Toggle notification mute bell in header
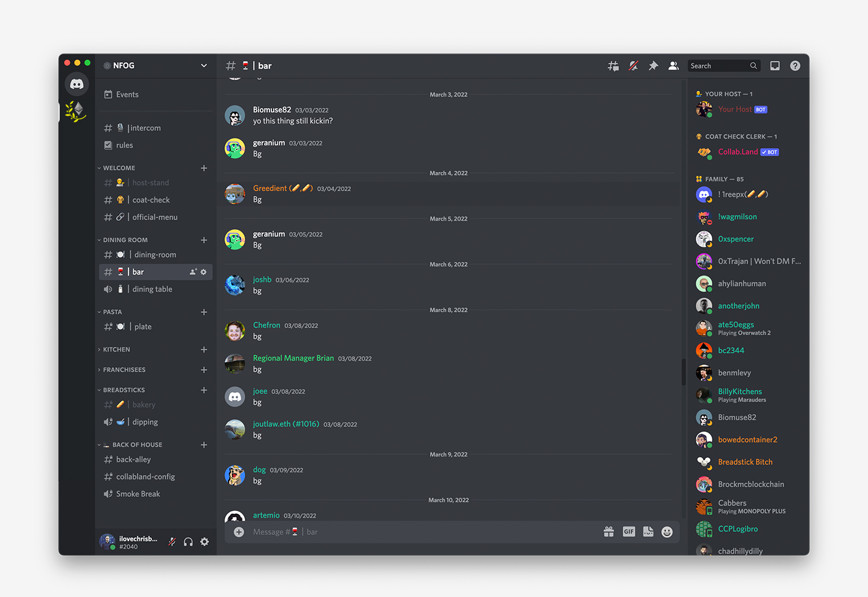Viewport: 868px width, 597px height. 634,66
